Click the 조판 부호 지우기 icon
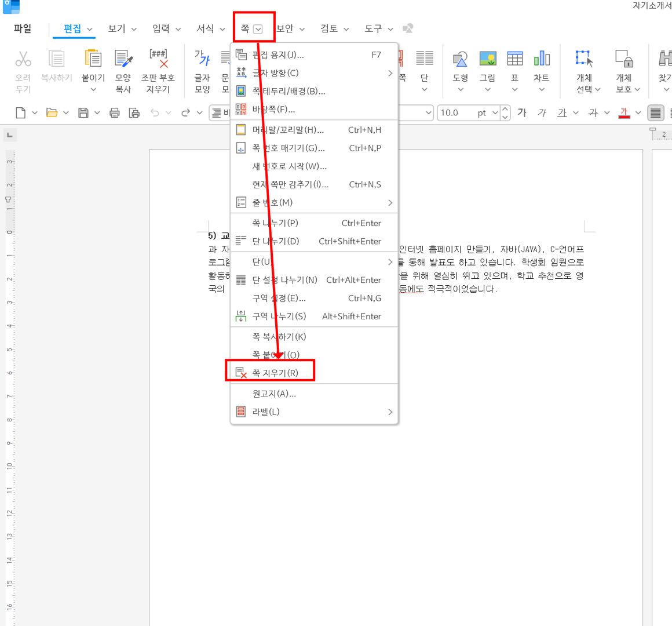 coord(158,59)
